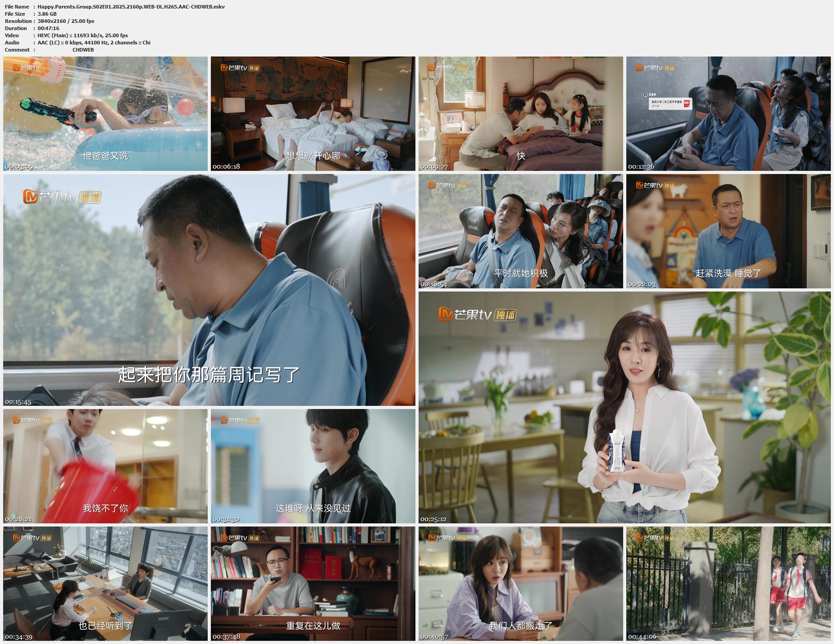Open the thumbnail at timestamp 00:09:27
Viewport: 834px width, 644px height.
click(520, 113)
